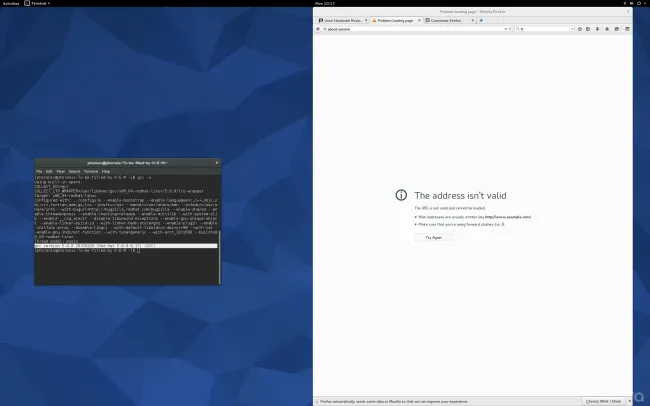Click the terminal scrollbar
Image resolution: width=650 pixels, height=406 pixels.
coord(219,257)
